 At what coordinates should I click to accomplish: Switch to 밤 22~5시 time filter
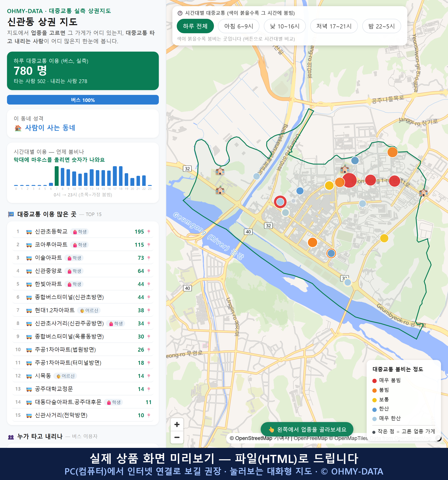coord(381,26)
